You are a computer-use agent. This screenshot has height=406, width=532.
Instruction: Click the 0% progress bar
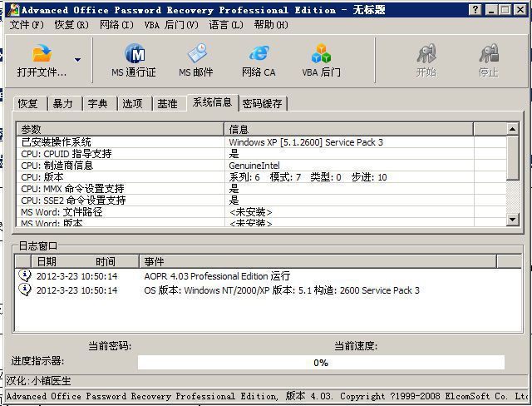[x=321, y=363]
